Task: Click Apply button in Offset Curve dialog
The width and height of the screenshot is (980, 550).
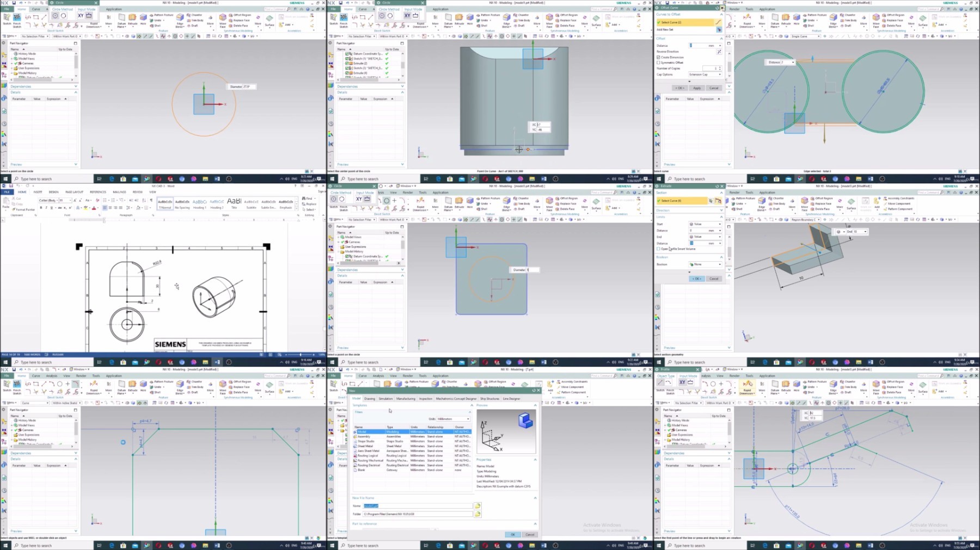Action: point(697,88)
